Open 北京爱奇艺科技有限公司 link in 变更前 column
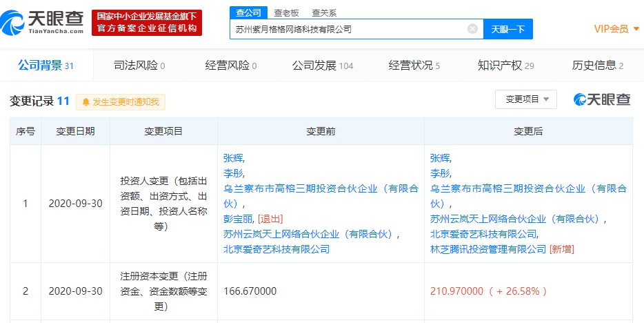Image resolution: width=644 pixels, height=323 pixels. click(x=276, y=249)
